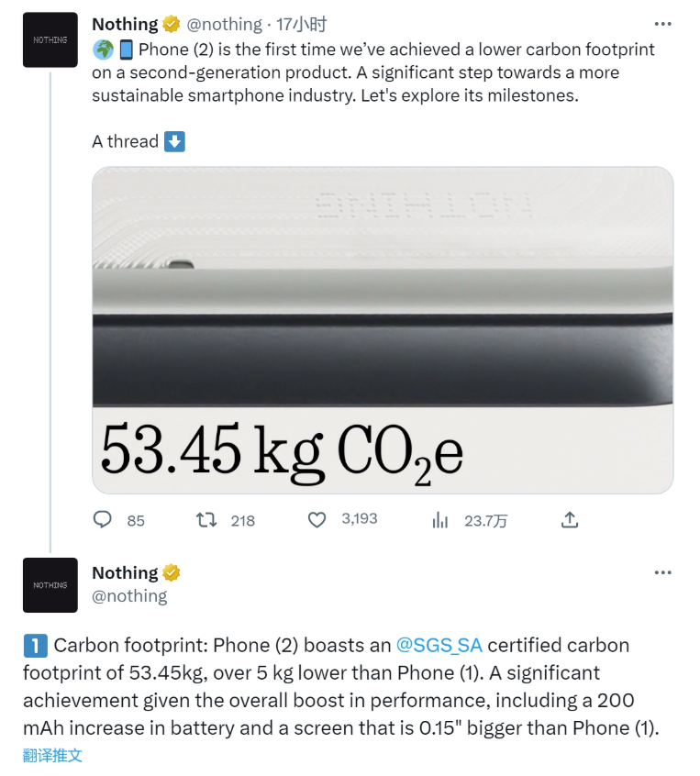Screen dimensions: 700x776
Task: Open the reply icon with 85 comments
Action: [103, 520]
